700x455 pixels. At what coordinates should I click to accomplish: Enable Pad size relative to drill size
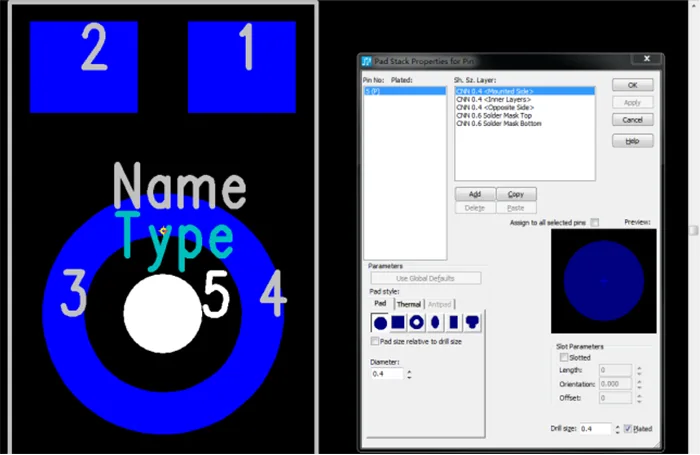tap(374, 342)
